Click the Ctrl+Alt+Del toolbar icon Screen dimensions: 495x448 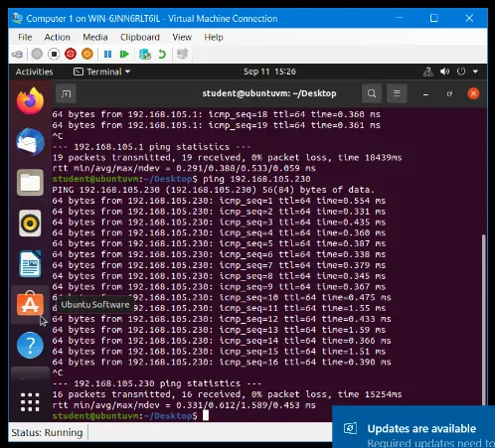point(18,54)
